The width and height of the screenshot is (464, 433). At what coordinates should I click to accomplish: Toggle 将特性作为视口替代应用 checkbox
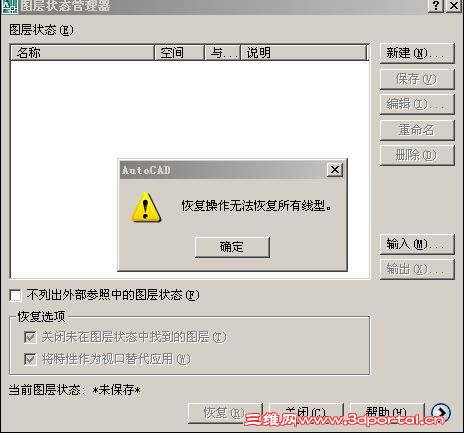pos(30,359)
